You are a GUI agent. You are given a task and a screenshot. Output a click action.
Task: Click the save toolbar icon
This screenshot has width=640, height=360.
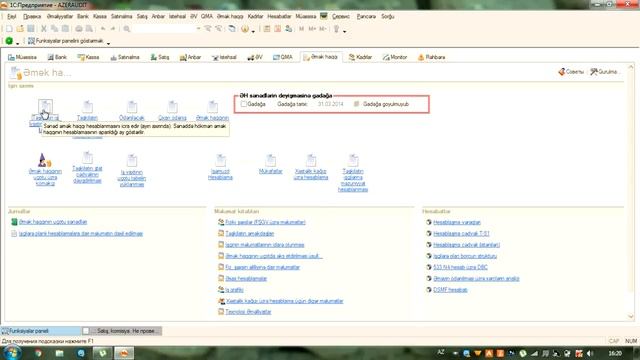[31, 29]
